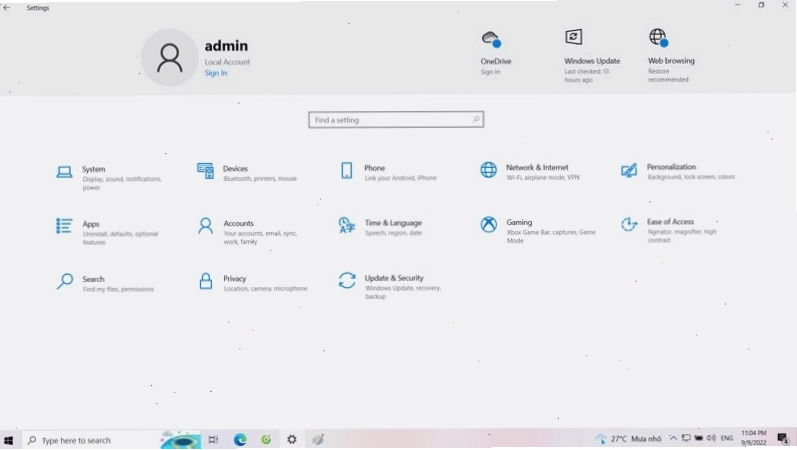Open the Windows Start button
The width and height of the screenshot is (797, 450).
tap(9, 440)
